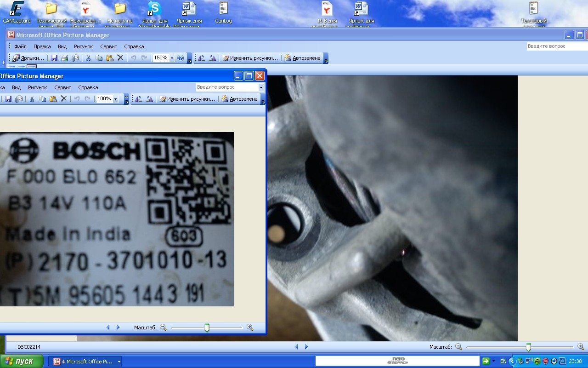Click 'Ярлыки...' button in back window toolbar
The width and height of the screenshot is (588, 368).
pos(28,58)
